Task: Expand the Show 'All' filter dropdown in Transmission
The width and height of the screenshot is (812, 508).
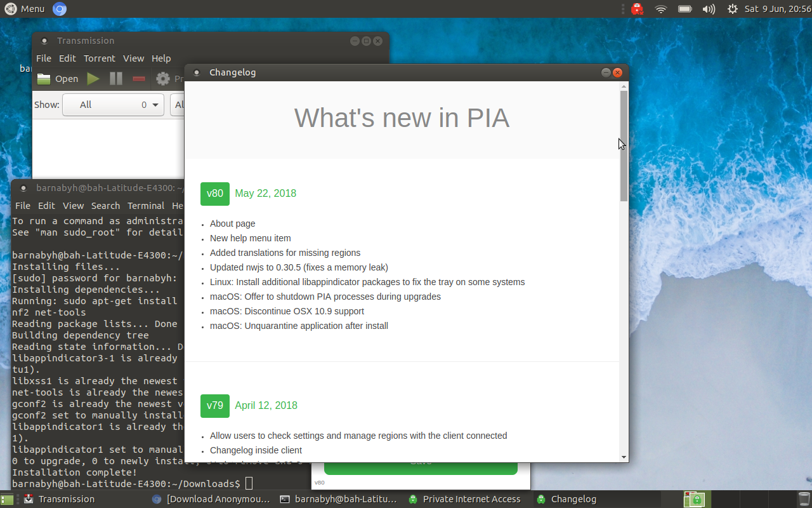Action: pyautogui.click(x=114, y=105)
